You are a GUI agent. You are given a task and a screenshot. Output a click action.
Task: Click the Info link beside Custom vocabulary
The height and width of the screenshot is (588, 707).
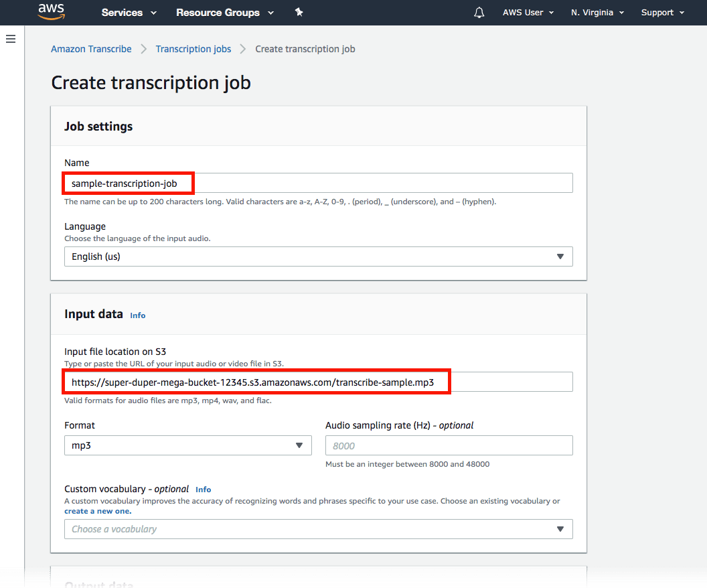(204, 490)
